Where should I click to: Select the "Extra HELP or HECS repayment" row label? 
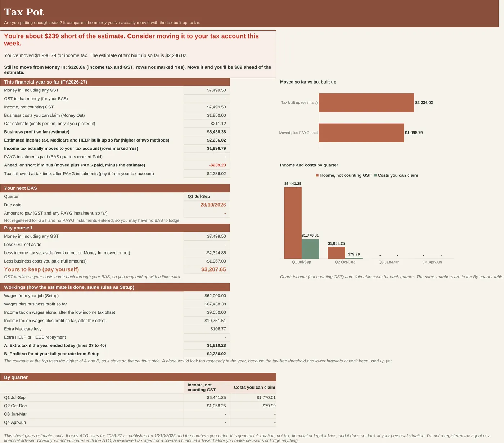click(35, 337)
